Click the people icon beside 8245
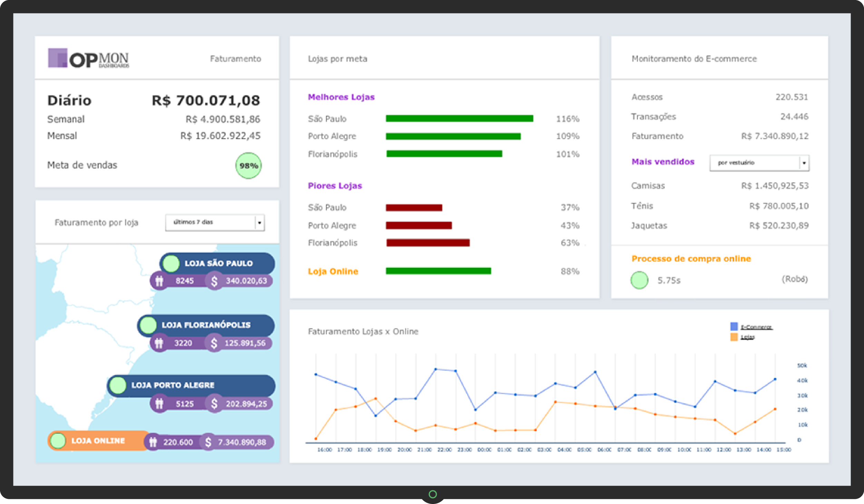The width and height of the screenshot is (864, 504). coord(159,281)
